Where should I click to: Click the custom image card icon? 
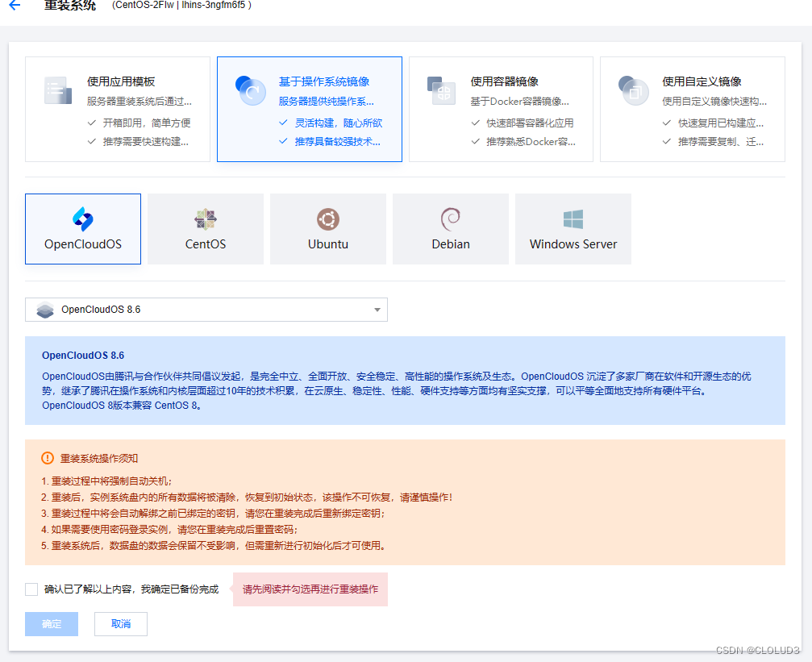pos(633,90)
